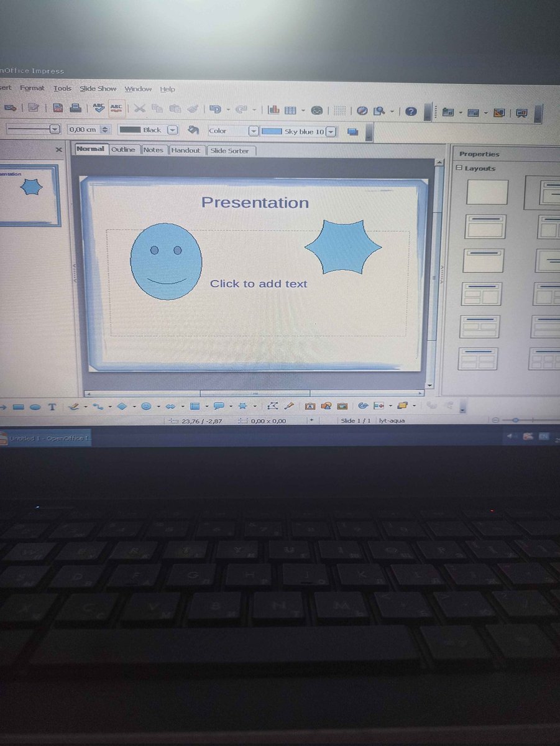Open the Format menu
Viewport: 560px width, 746px height.
(32, 88)
